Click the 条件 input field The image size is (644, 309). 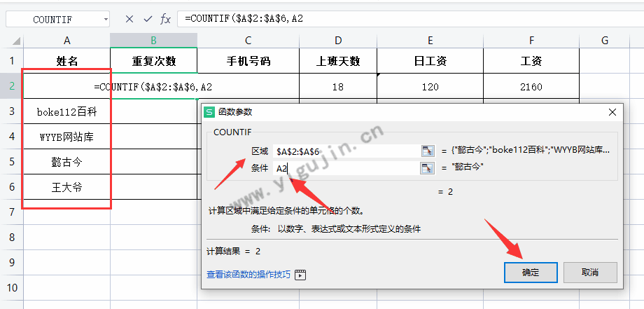[346, 167]
